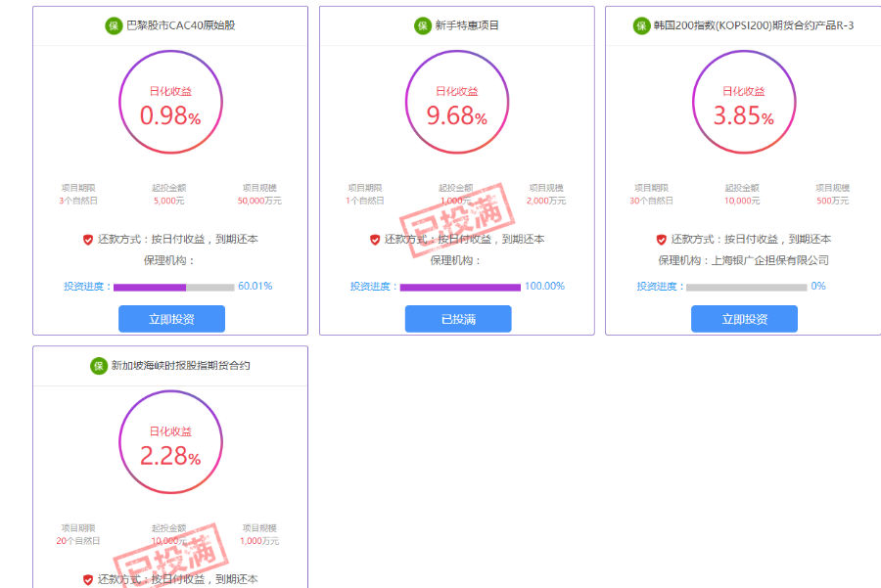
Task: Select the 500万元 project scale value
Action: [833, 201]
